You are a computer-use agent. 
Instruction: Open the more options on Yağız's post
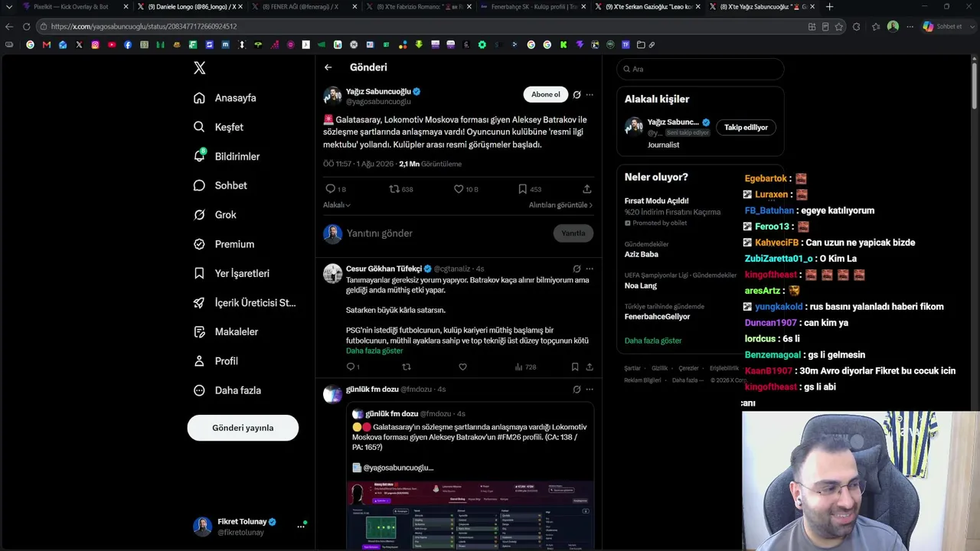tap(590, 95)
